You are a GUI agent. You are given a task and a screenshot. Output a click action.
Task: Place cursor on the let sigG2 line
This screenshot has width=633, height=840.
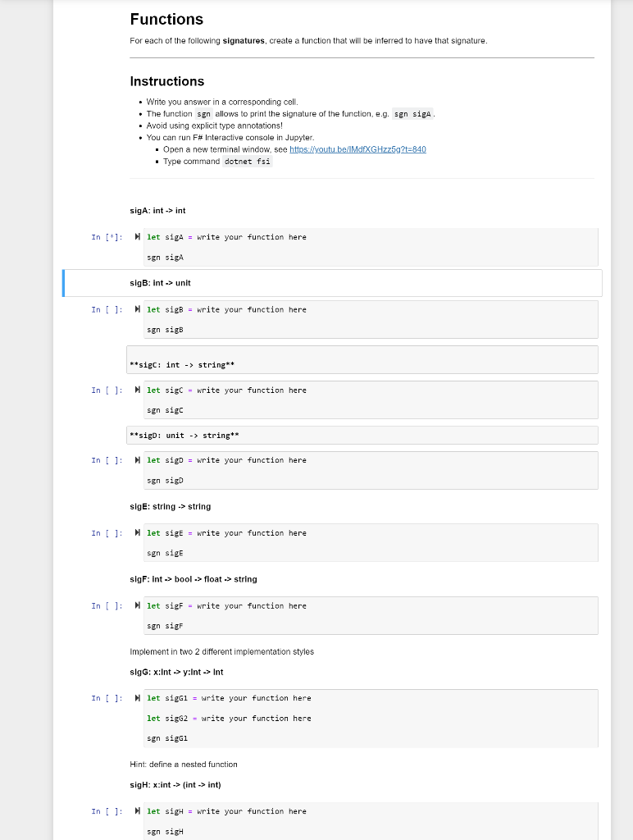pyautogui.click(x=230, y=718)
